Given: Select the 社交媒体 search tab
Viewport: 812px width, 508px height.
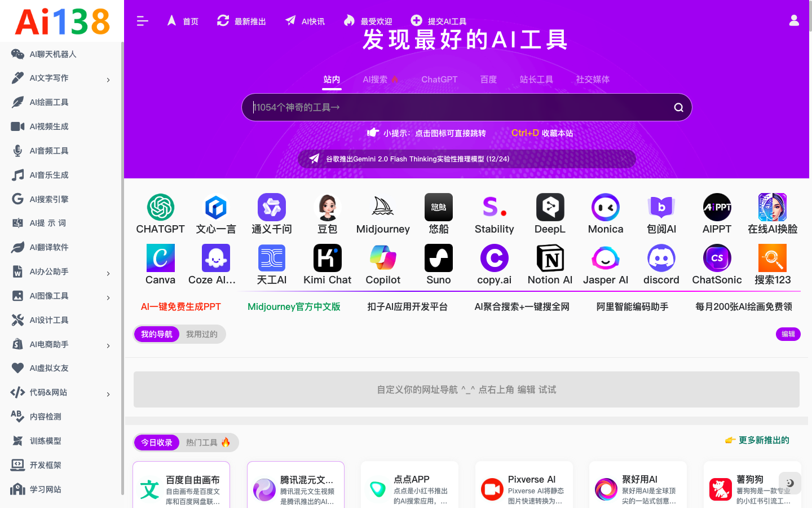Looking at the screenshot, I should coord(593,80).
